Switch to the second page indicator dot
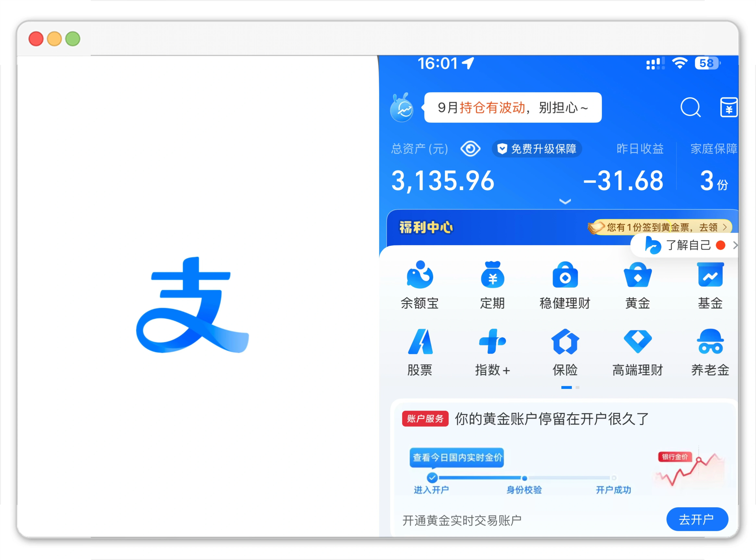The width and height of the screenshot is (756, 560). (x=577, y=387)
